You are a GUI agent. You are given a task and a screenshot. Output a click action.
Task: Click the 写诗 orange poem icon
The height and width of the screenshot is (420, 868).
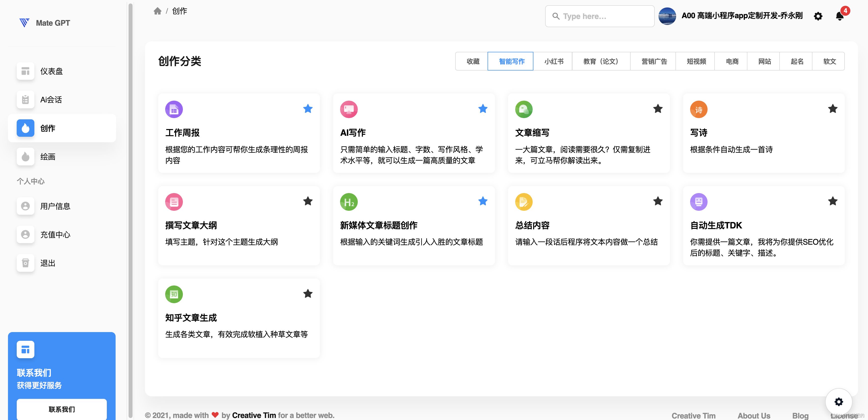pos(699,109)
